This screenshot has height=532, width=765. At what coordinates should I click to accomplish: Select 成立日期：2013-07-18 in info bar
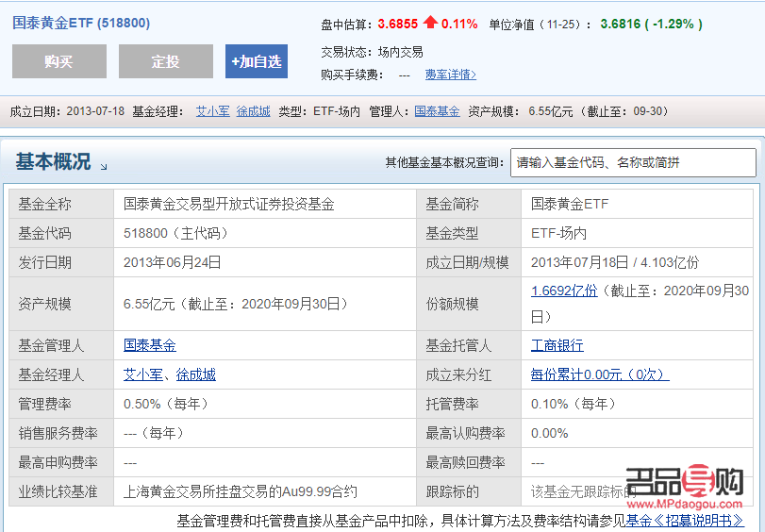pyautogui.click(x=67, y=111)
